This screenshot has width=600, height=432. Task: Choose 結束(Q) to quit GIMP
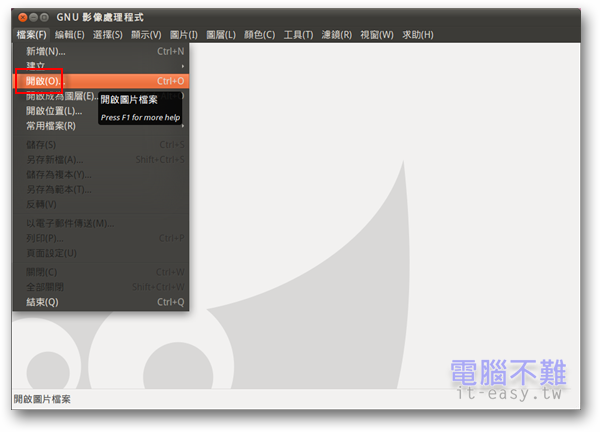point(42,302)
